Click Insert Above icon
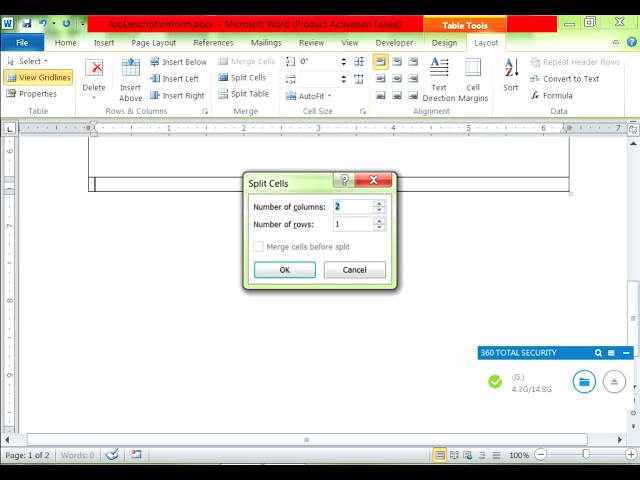Image resolution: width=640 pixels, height=480 pixels. coord(131,67)
